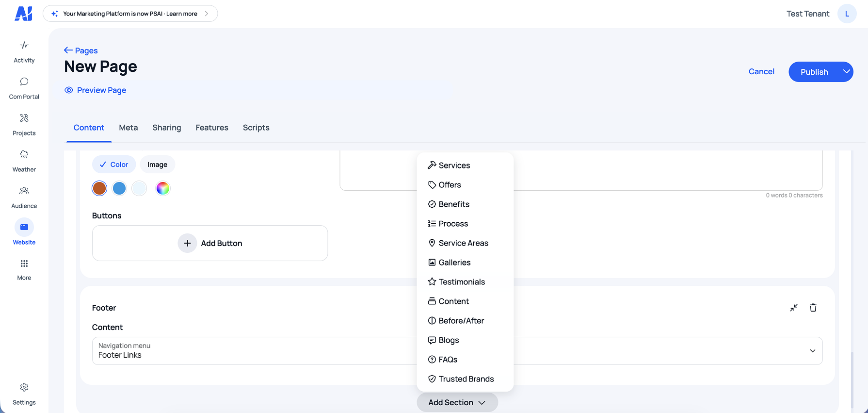Click the shield icon next to Trusted Brands
This screenshot has width=868, height=413.
pos(432,379)
